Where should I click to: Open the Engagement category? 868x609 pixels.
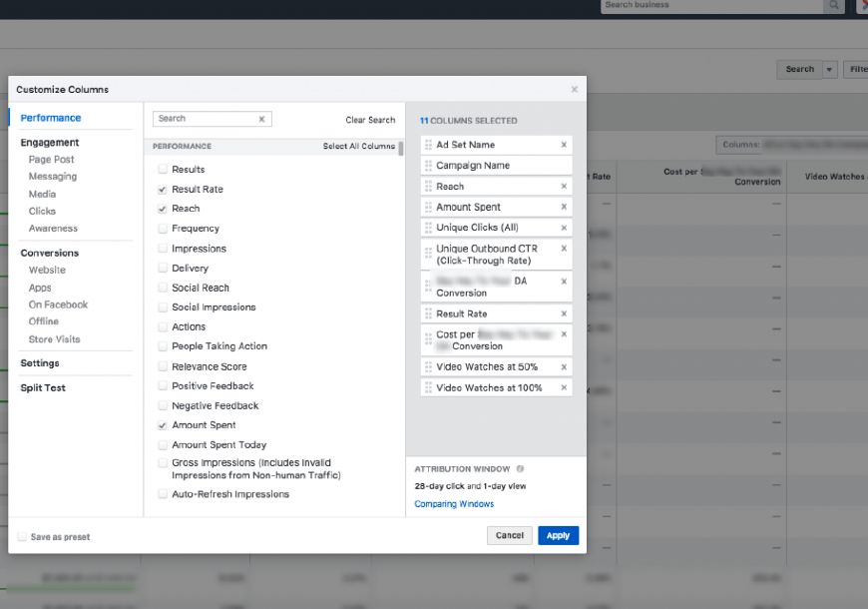click(50, 143)
